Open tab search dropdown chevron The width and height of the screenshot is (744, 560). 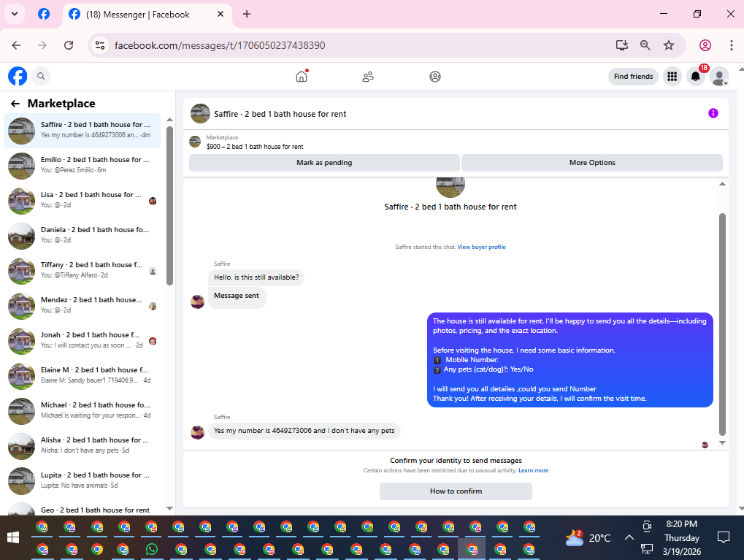click(x=15, y=14)
